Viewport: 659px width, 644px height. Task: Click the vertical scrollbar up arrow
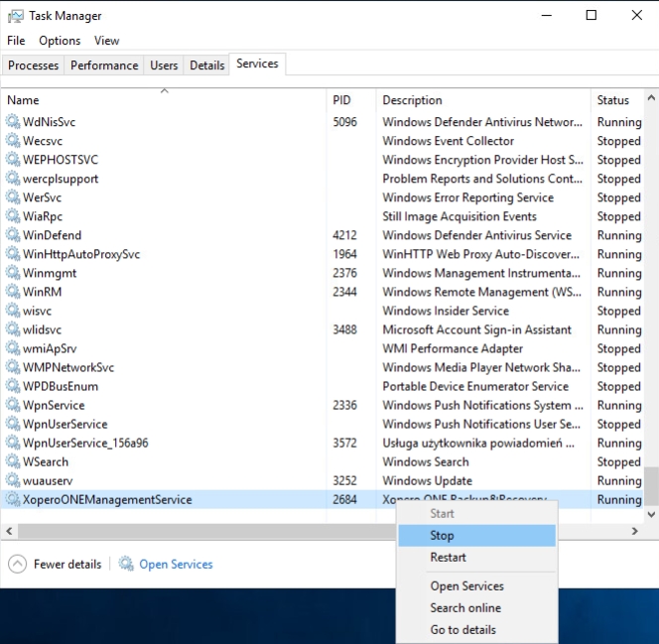pos(651,99)
